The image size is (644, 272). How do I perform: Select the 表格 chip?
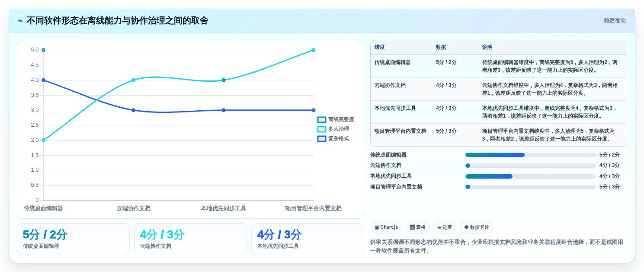coord(418,227)
